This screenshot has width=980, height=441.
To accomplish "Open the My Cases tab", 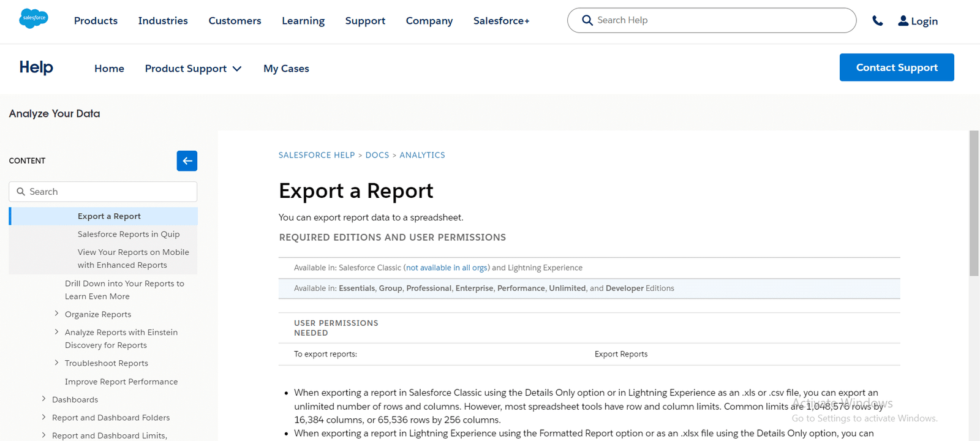I will click(286, 69).
